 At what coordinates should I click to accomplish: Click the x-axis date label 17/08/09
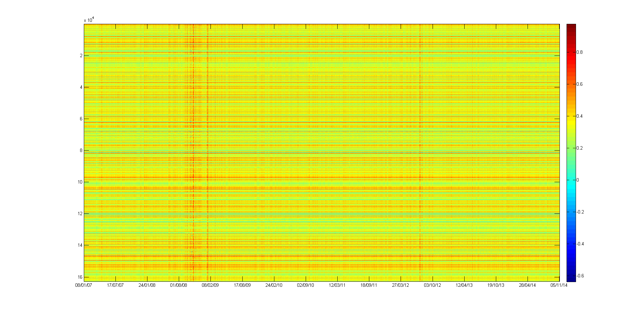point(242,285)
